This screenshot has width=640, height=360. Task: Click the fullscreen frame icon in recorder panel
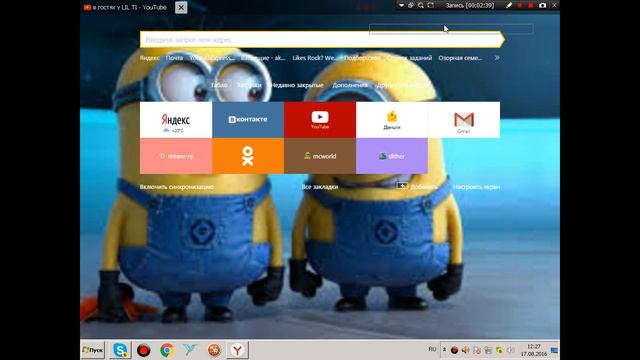431,5
